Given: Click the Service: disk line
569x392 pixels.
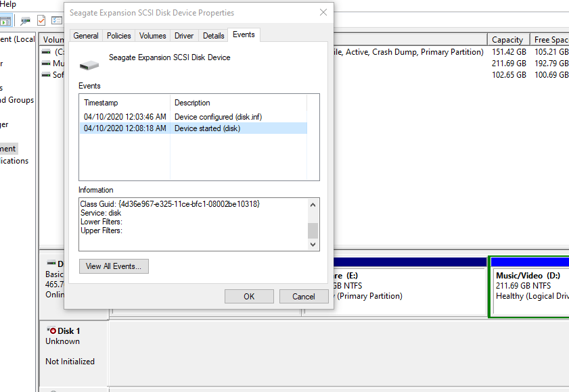Looking at the screenshot, I should [x=101, y=213].
